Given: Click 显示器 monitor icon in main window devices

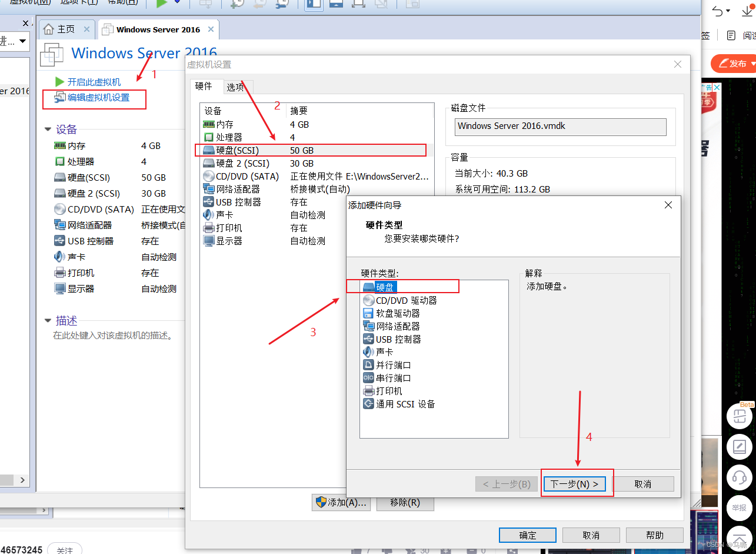Looking at the screenshot, I should [59, 288].
